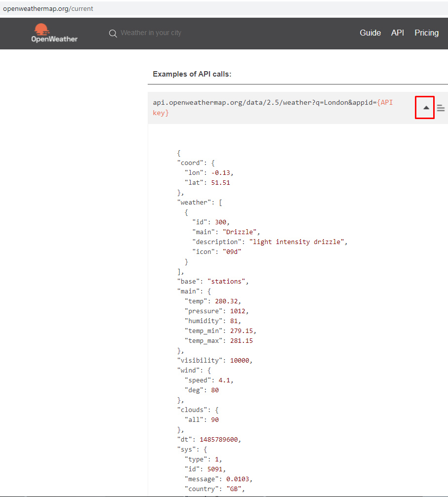
Task: Click the sys "type" value 1
Action: tap(217, 459)
